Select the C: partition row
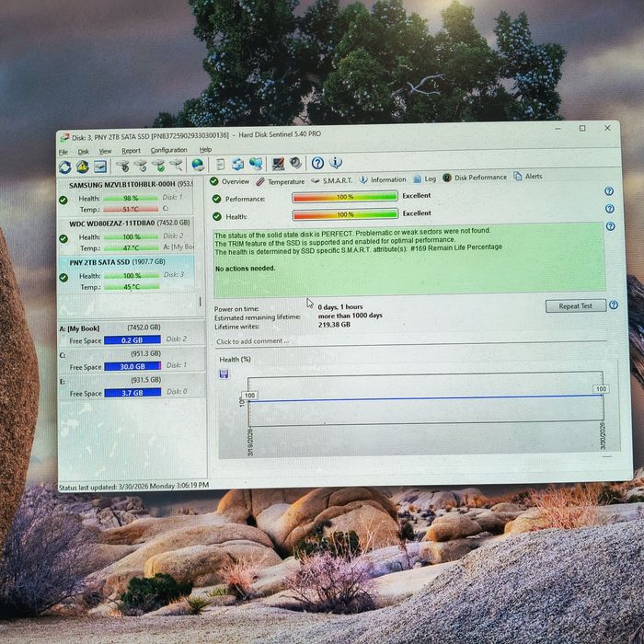Viewport: 644px width, 644px height. pos(132,360)
